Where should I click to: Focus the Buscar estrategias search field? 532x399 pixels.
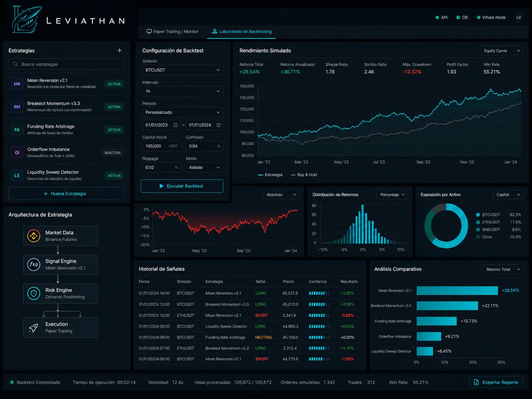click(66, 64)
